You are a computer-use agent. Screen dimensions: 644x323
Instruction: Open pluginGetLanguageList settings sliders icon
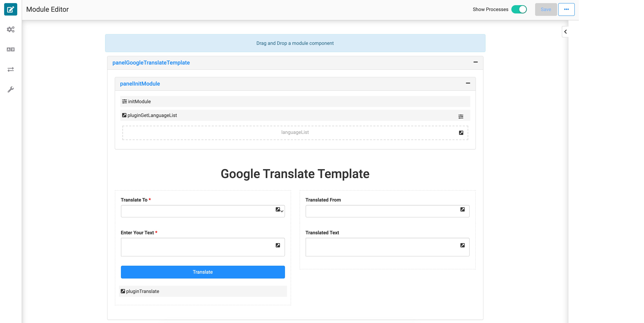(x=461, y=116)
